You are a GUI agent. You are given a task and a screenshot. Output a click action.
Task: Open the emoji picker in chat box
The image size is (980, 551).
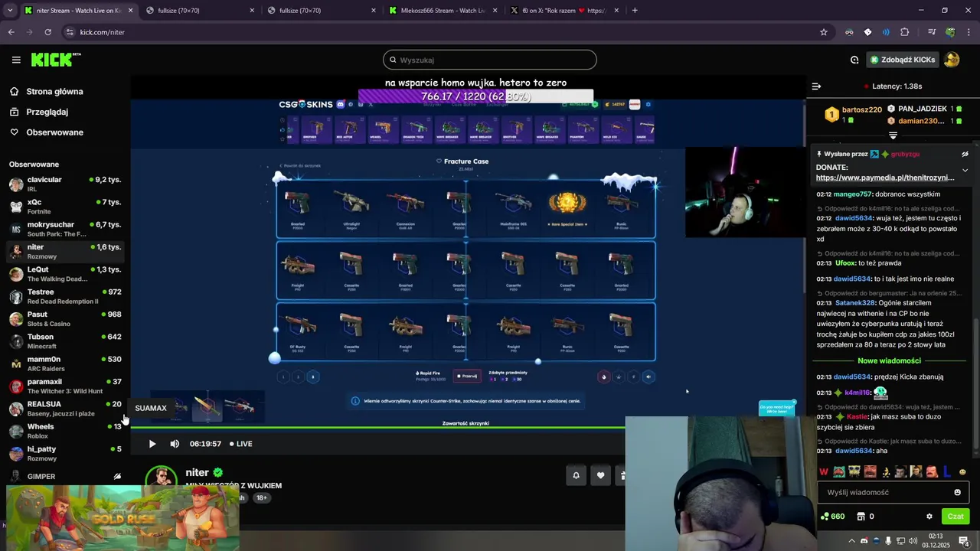(957, 492)
